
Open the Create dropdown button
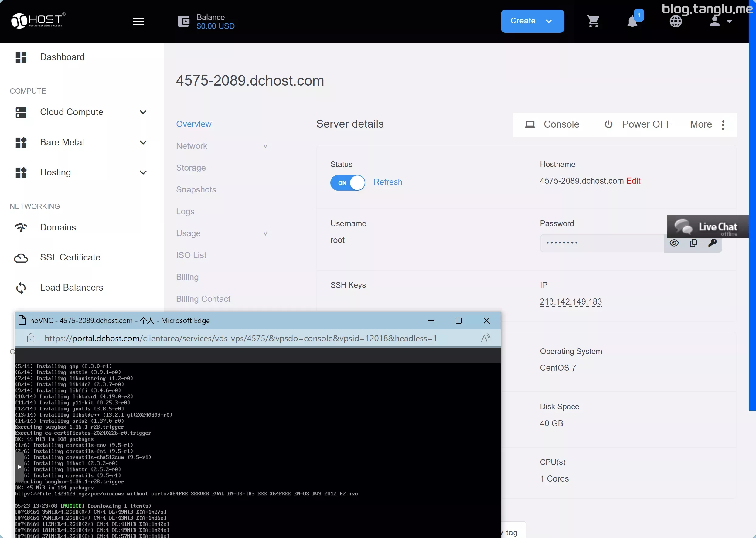[532, 21]
